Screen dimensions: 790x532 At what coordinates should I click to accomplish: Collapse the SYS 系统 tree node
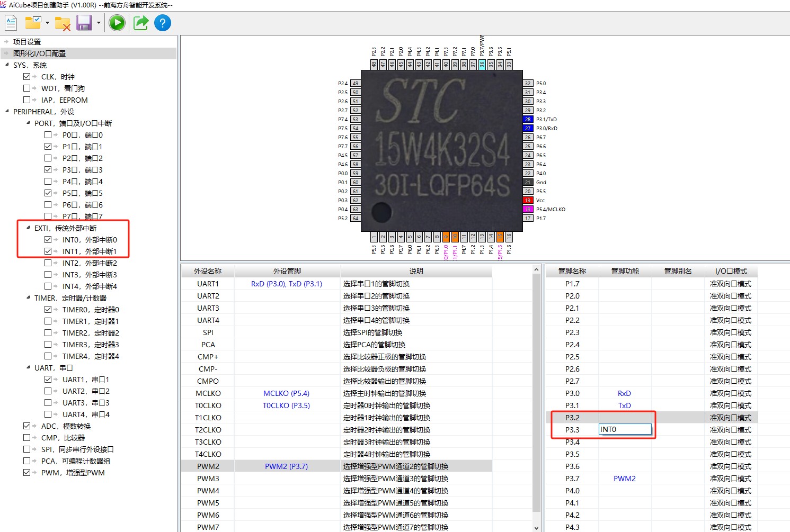pos(7,65)
